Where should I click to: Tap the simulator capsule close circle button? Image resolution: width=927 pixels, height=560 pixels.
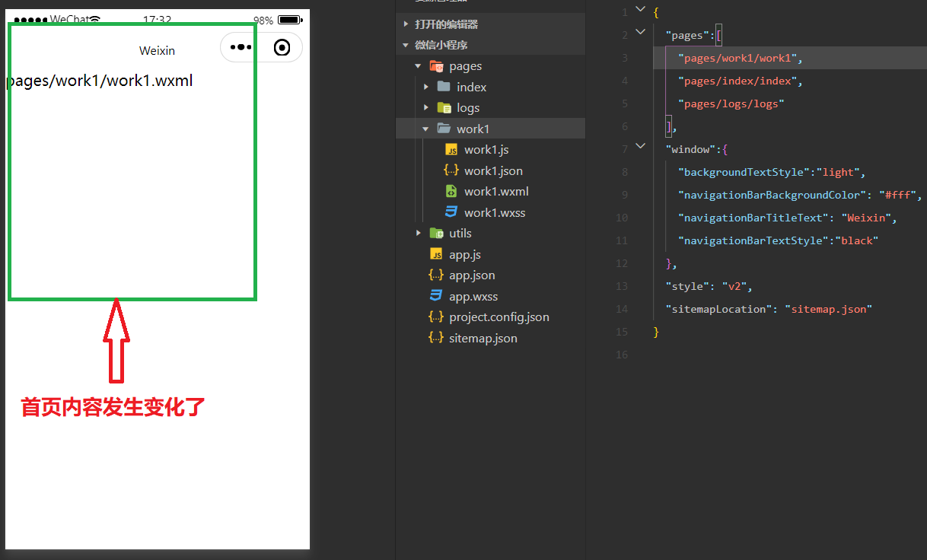pyautogui.click(x=282, y=48)
